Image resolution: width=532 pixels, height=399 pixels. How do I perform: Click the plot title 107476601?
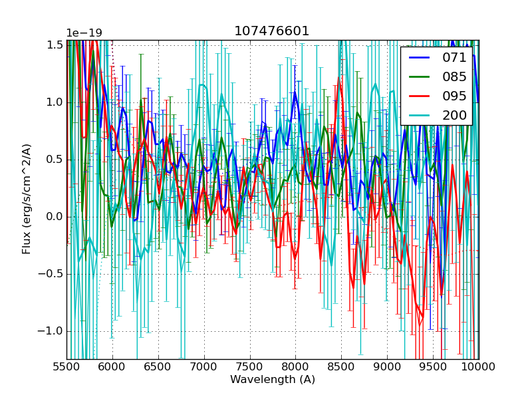pyautogui.click(x=272, y=31)
